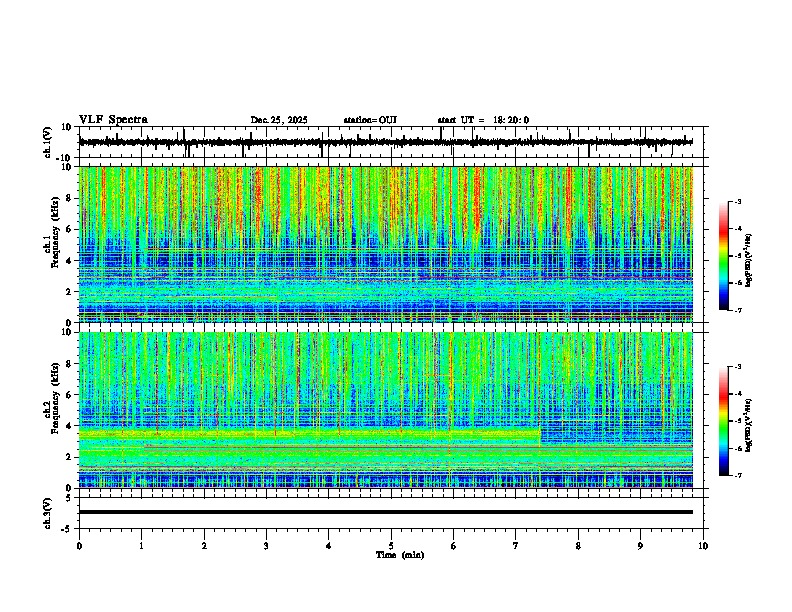Click the ch.1 colorbar log(PSD) label
Viewport: 792px width, 612px height.
pos(749,260)
